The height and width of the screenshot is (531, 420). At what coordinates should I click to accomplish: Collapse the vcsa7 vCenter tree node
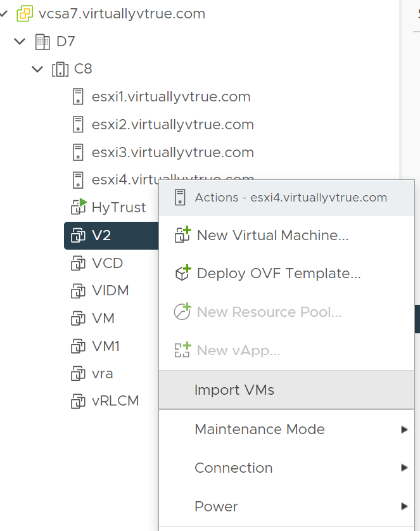click(x=4, y=13)
